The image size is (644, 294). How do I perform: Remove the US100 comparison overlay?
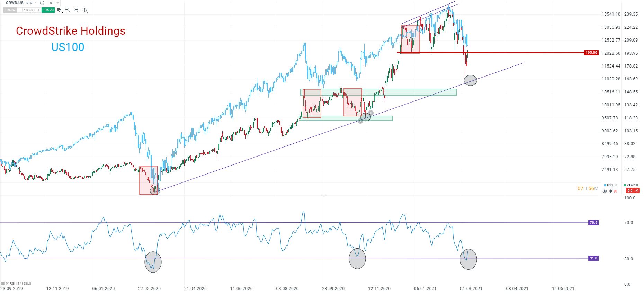(x=615, y=191)
